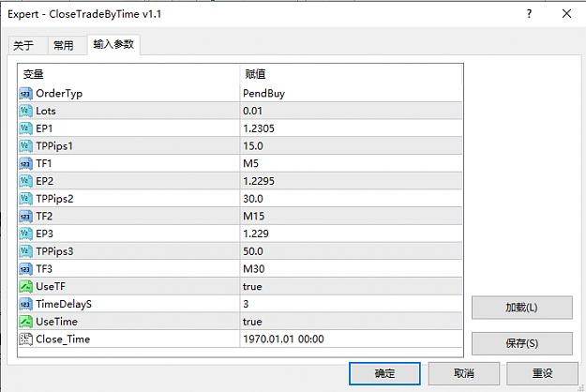586x392 pixels.
Task: Select the EP2 variable name
Action: pos(44,181)
